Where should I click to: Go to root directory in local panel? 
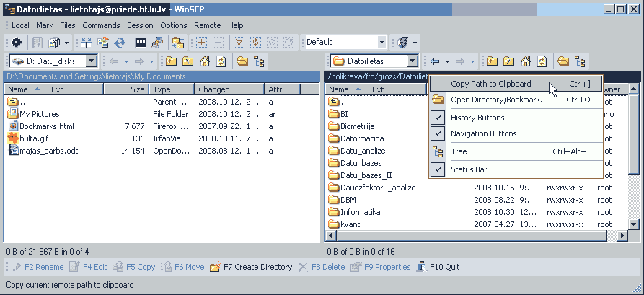pyautogui.click(x=188, y=61)
